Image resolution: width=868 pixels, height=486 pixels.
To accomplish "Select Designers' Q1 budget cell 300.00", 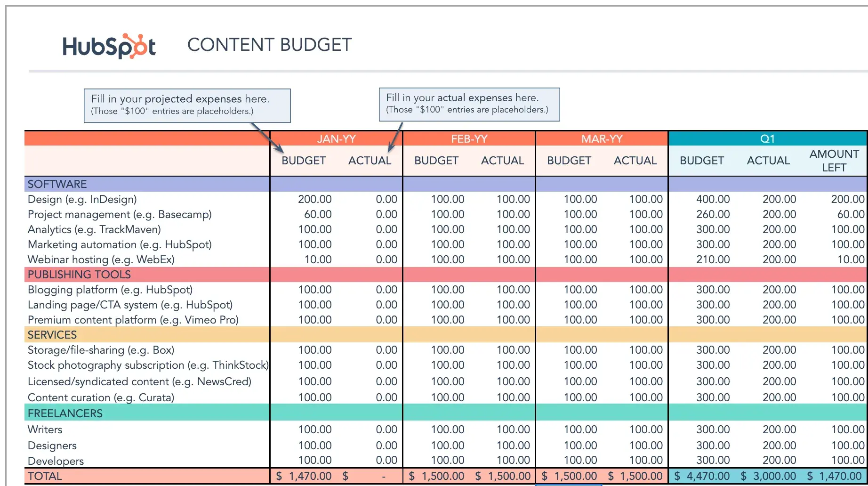I will click(713, 445).
